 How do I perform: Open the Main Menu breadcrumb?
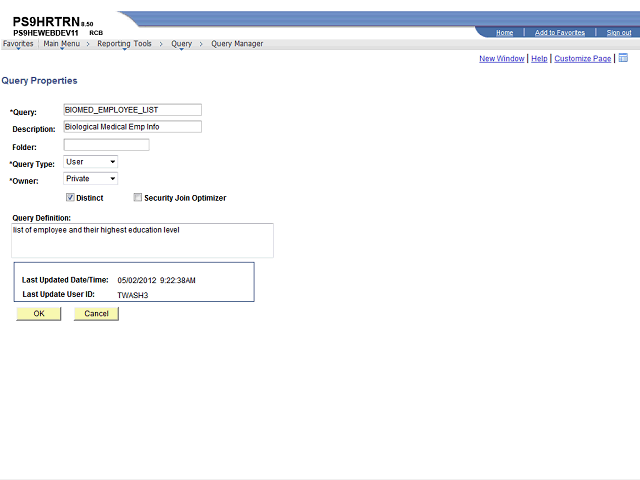pos(62,44)
